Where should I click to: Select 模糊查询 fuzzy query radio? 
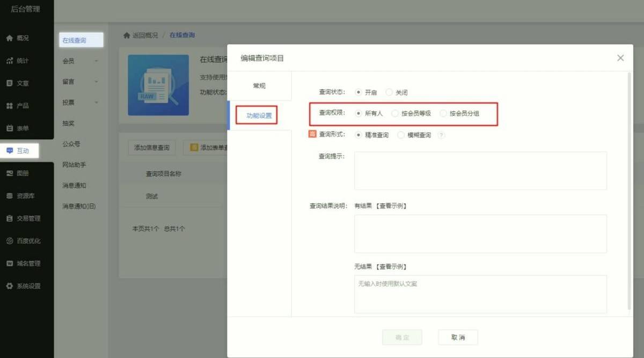pyautogui.click(x=401, y=135)
